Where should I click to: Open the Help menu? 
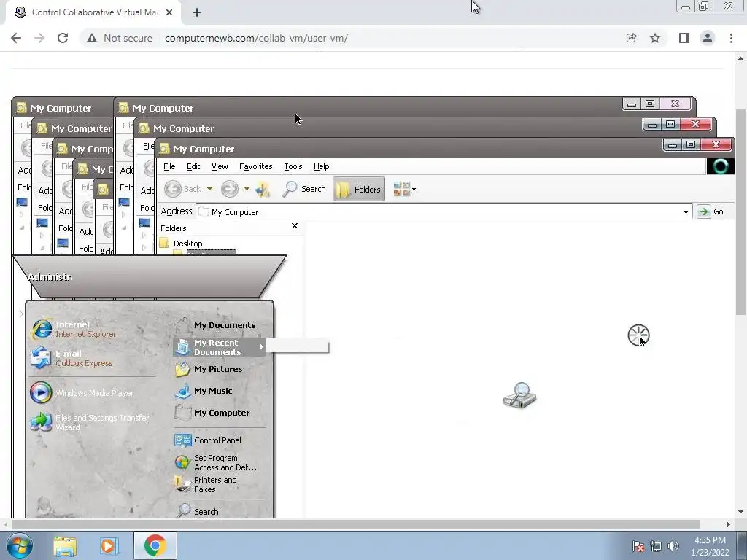pos(321,166)
